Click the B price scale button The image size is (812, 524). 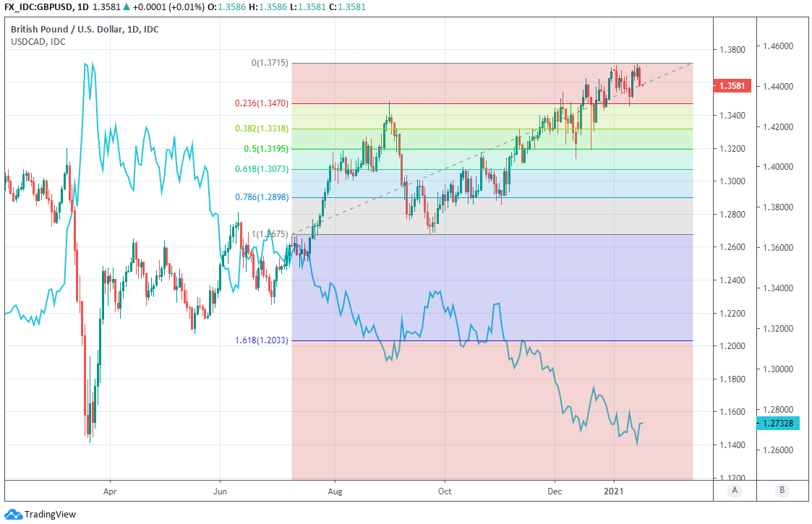(x=782, y=490)
